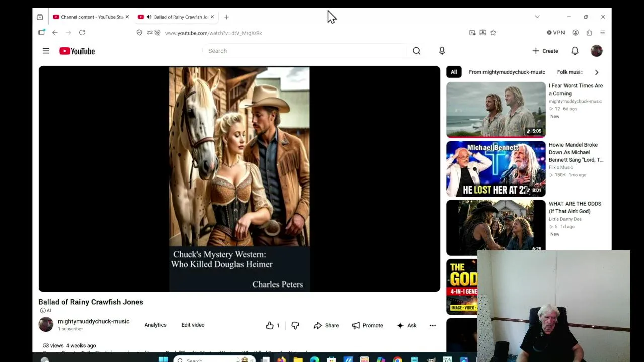Open the Windows Start menu
Viewport: 644px width, 362px height.
[x=163, y=359]
